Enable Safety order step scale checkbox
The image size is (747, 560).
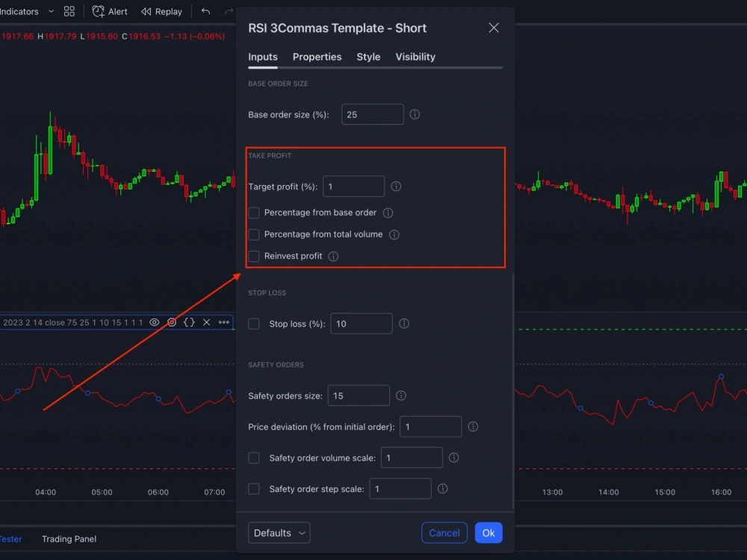254,488
